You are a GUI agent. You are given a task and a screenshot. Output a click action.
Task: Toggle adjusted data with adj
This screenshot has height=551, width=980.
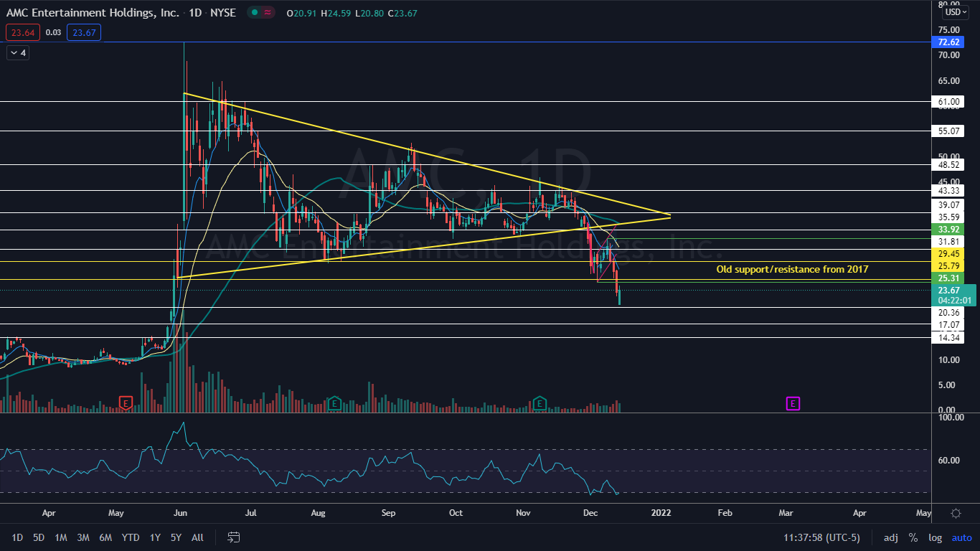(x=890, y=537)
